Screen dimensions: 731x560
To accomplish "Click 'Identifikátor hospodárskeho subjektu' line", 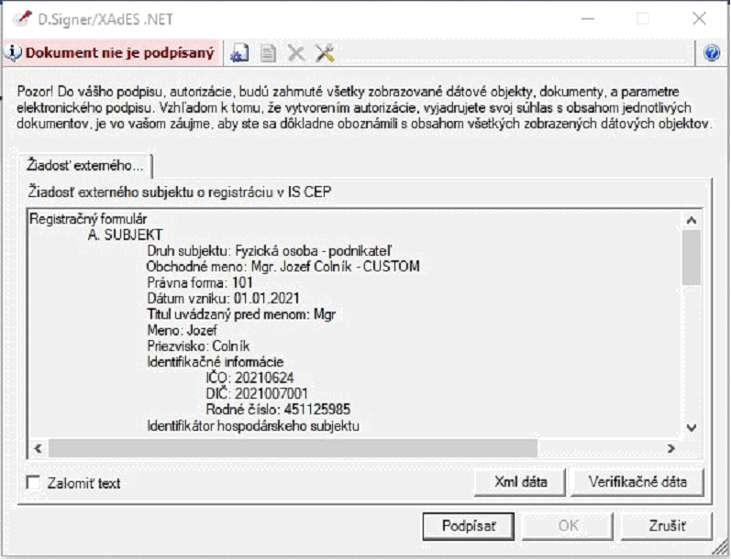I will [253, 426].
